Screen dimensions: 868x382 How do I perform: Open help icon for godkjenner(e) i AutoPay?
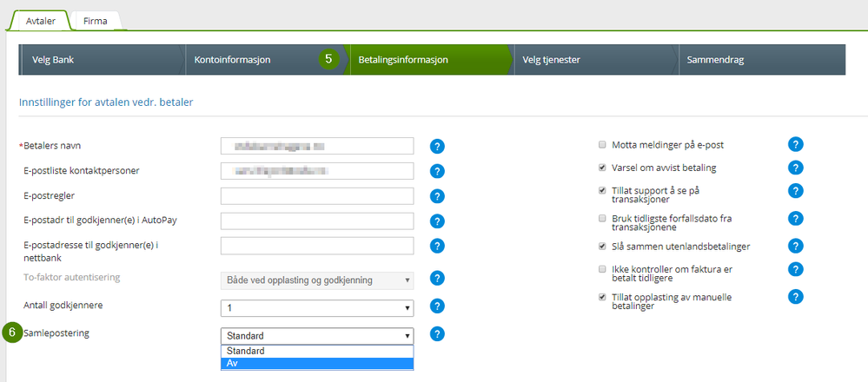(x=437, y=221)
